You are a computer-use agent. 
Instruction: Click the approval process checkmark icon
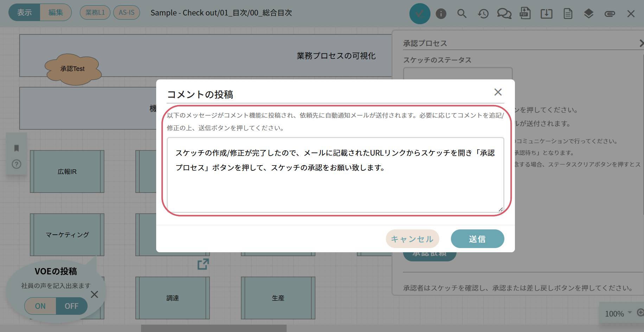(420, 14)
